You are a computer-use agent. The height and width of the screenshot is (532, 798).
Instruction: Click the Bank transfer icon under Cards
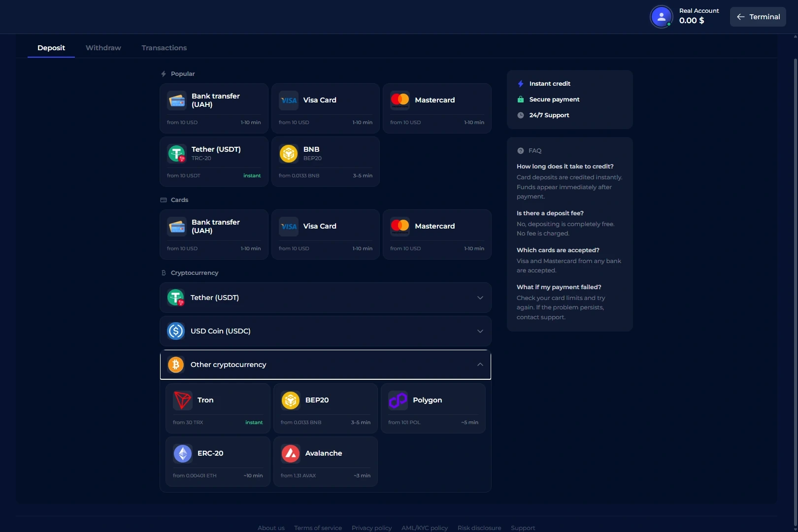177,227
